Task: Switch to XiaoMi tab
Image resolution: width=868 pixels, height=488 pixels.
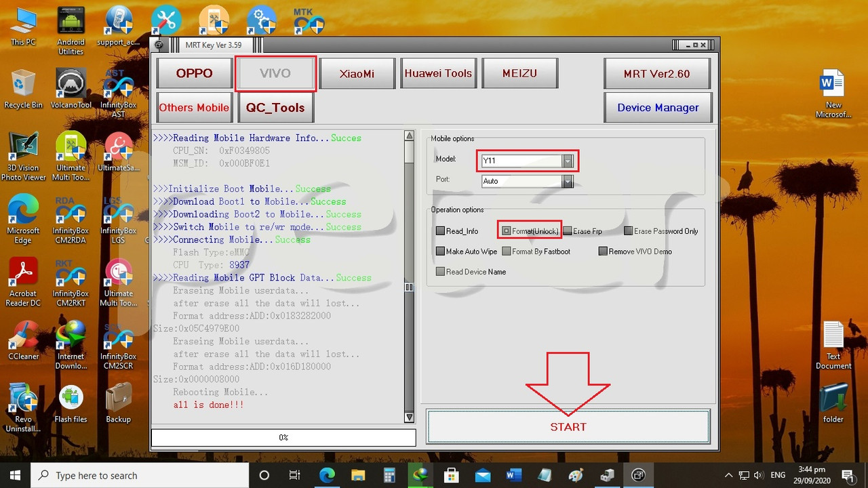Action: [357, 73]
